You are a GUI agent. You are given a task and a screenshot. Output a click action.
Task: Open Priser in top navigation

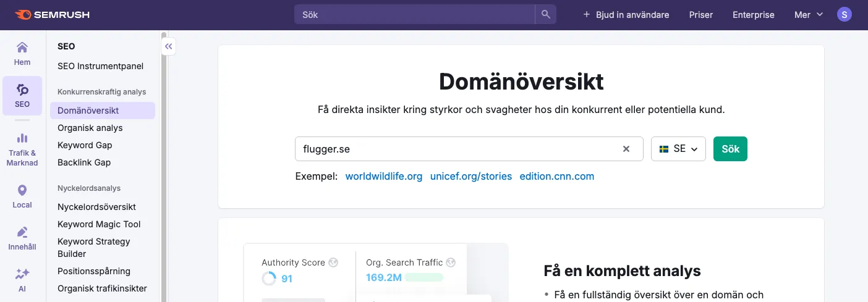click(x=701, y=14)
